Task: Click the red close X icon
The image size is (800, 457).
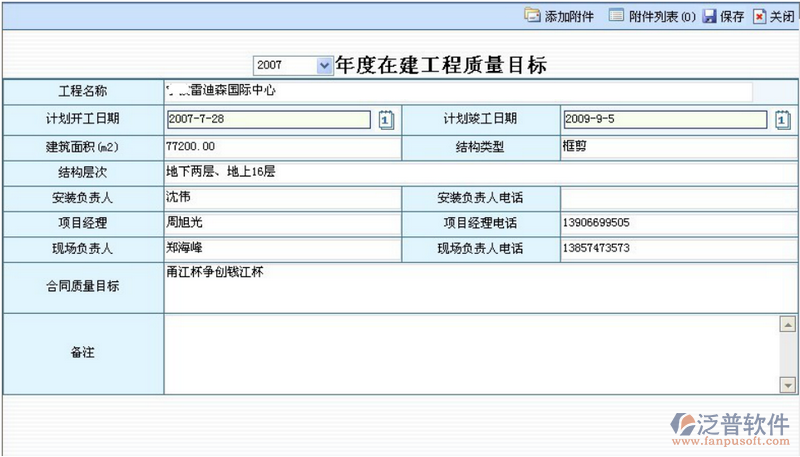Action: pos(760,16)
